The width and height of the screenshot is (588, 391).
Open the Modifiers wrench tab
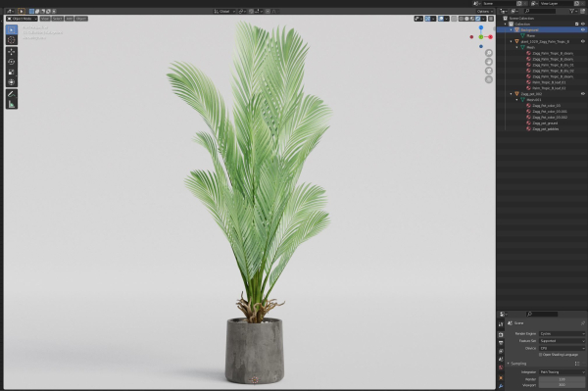tap(501, 386)
